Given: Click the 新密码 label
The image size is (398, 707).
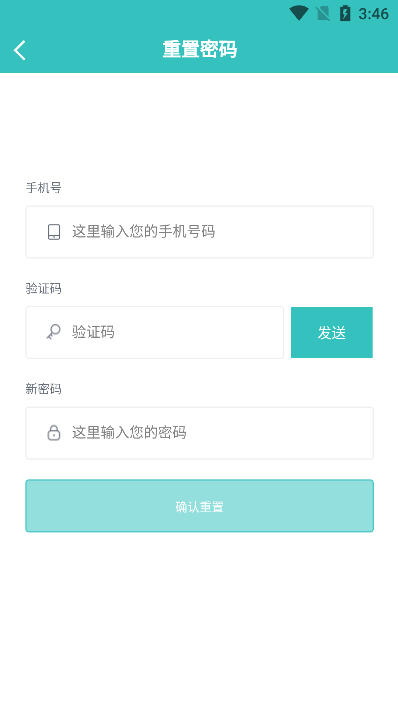Looking at the screenshot, I should click(43, 389).
